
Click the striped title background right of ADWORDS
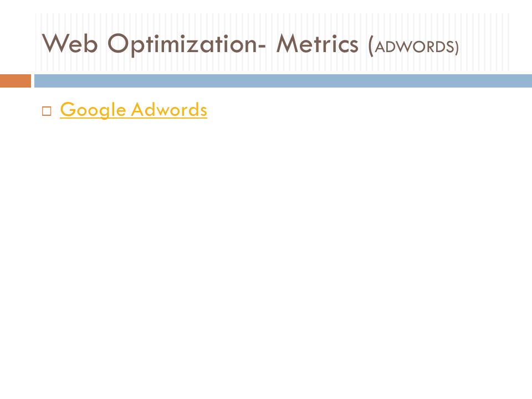pos(484,43)
